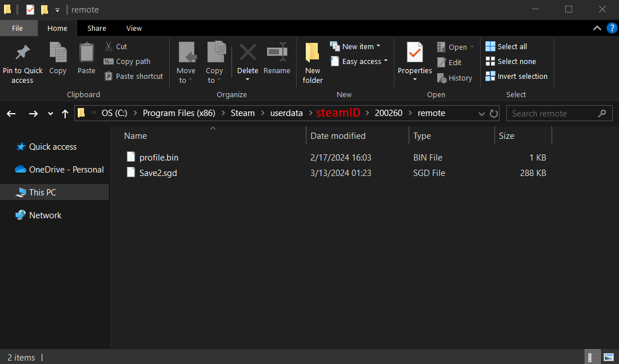Click the Paste clipboard icon
Image resolution: width=619 pixels, height=364 pixels.
[86, 53]
